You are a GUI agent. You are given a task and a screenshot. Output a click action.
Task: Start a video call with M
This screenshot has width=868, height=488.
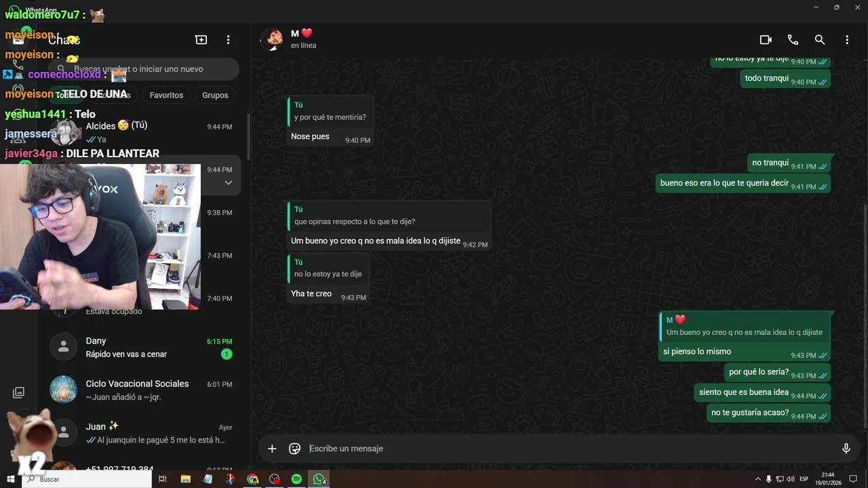[766, 40]
